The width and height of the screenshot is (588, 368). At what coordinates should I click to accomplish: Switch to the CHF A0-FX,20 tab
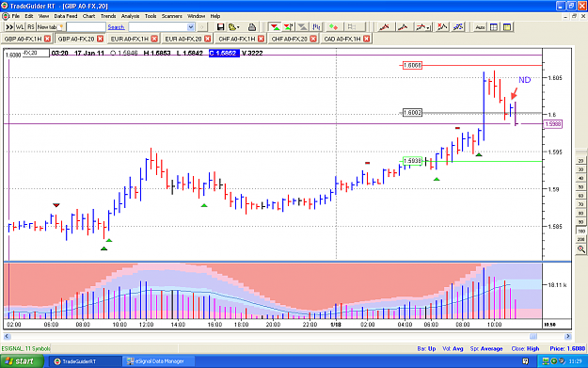tap(289, 39)
